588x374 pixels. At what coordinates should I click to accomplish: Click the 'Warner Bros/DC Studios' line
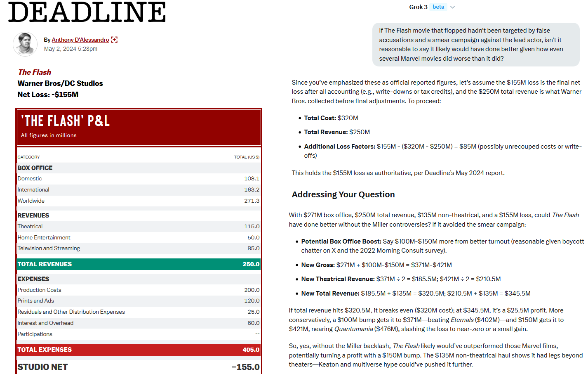(x=60, y=83)
